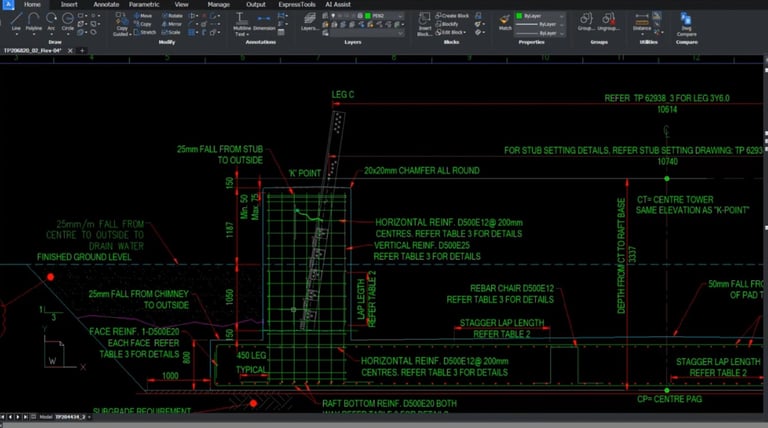Click the LEG C label
Viewport: 768px width, 428px height.
(343, 95)
